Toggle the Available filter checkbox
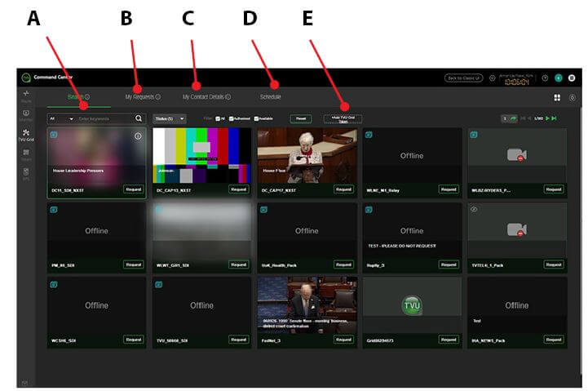Viewport: 588px width, 391px height. (257, 118)
